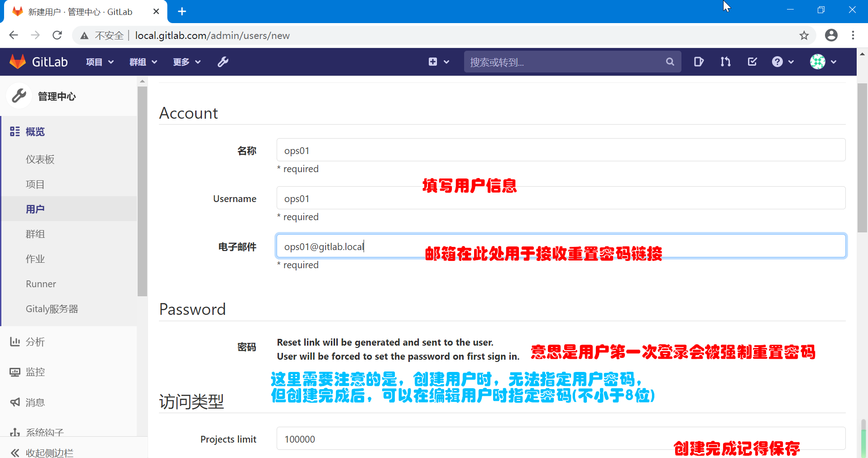Image resolution: width=868 pixels, height=458 pixels.
Task: Open 作业 in the sidebar
Action: coord(35,259)
